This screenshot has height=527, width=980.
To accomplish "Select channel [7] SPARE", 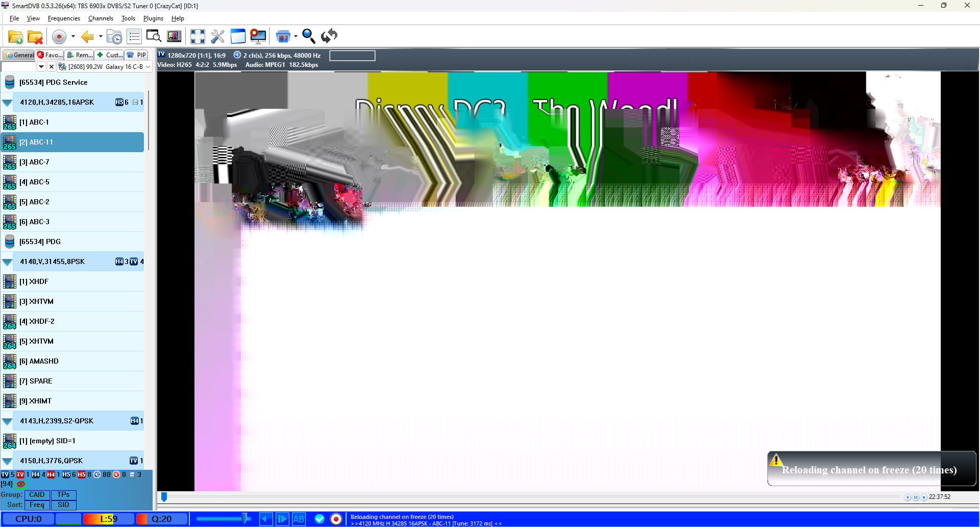I will tap(72, 381).
